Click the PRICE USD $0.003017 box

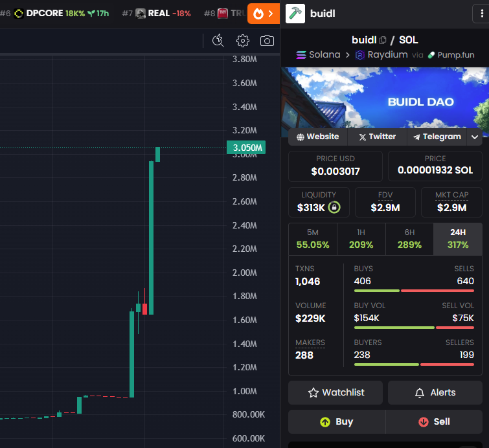click(335, 166)
